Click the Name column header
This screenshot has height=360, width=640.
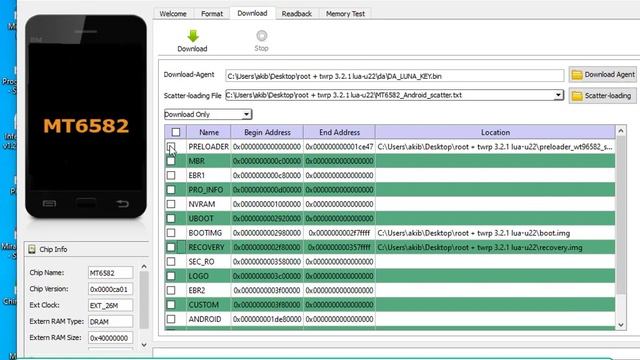(209, 132)
